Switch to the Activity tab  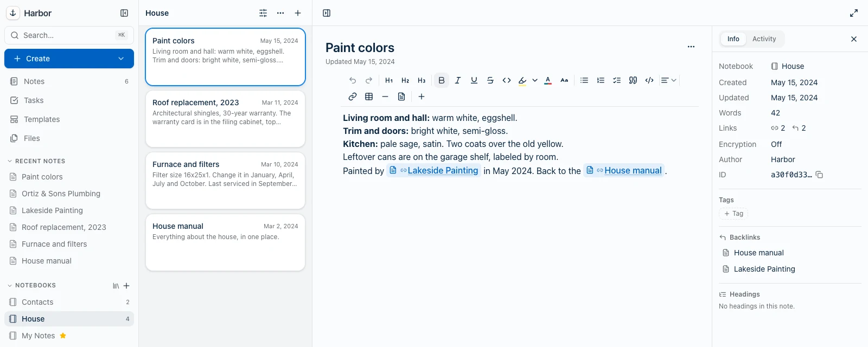[x=764, y=39]
